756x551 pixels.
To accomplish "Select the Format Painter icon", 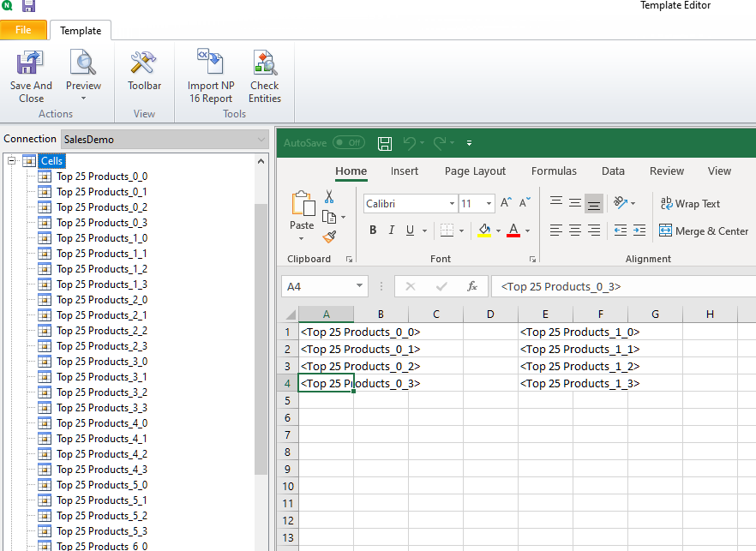I will (328, 238).
